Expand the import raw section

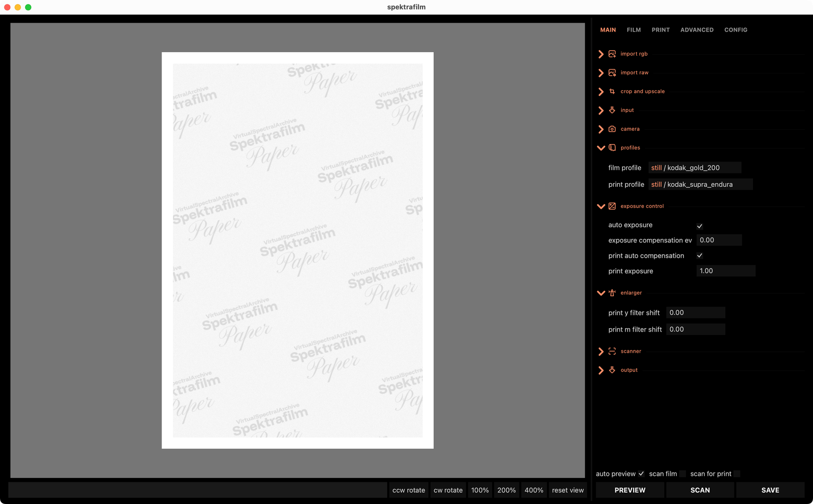tap(601, 73)
